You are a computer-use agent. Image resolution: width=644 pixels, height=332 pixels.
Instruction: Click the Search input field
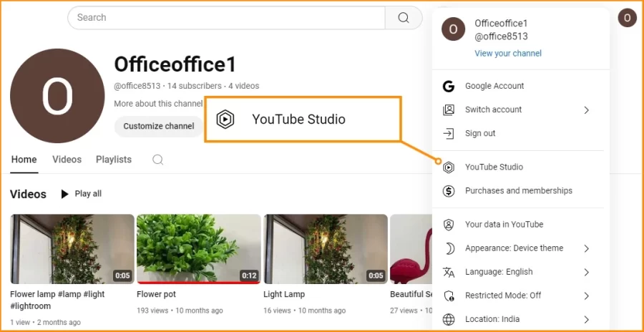click(x=226, y=18)
